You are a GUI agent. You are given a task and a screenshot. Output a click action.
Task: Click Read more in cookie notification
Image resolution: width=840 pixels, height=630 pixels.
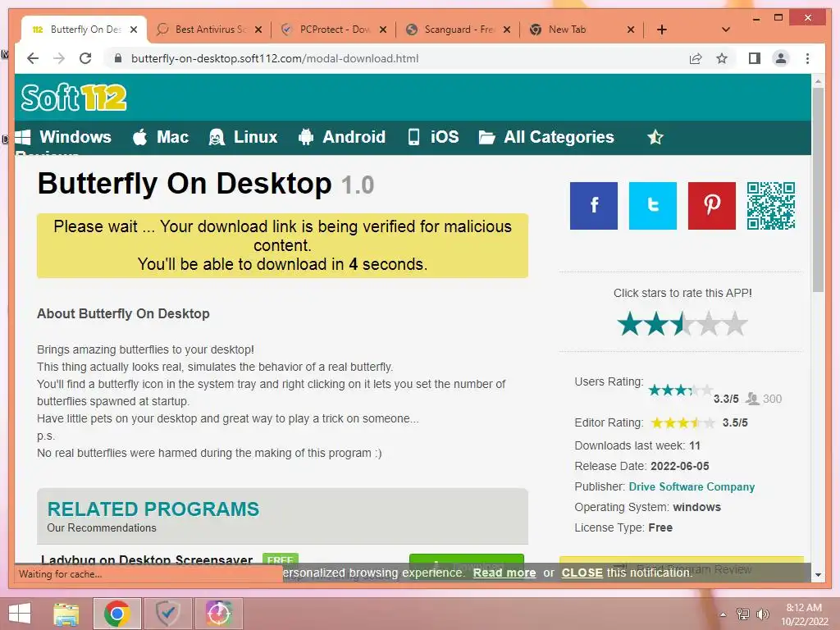pyautogui.click(x=504, y=573)
